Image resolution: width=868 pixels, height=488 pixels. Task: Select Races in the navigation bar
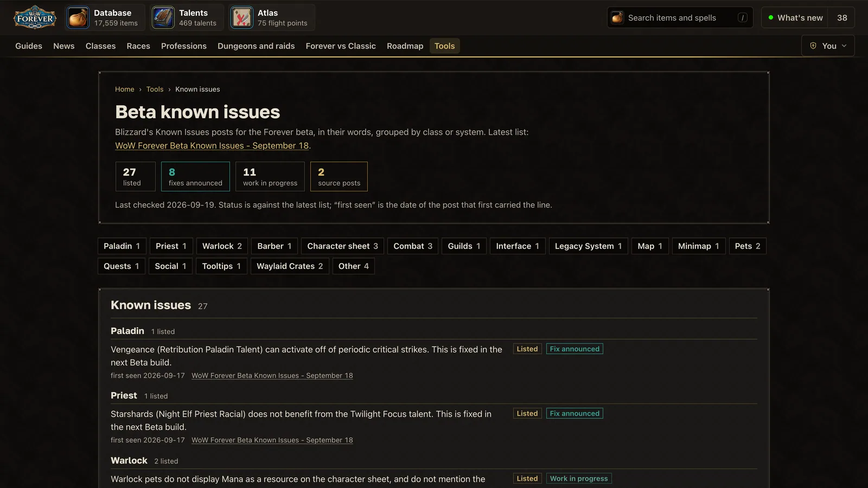(x=138, y=46)
